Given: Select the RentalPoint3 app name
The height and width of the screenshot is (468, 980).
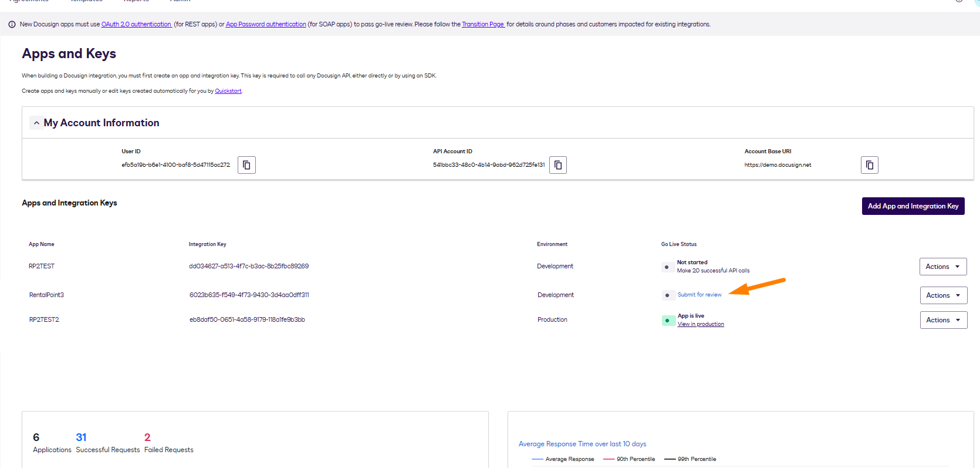Looking at the screenshot, I should click(x=46, y=295).
